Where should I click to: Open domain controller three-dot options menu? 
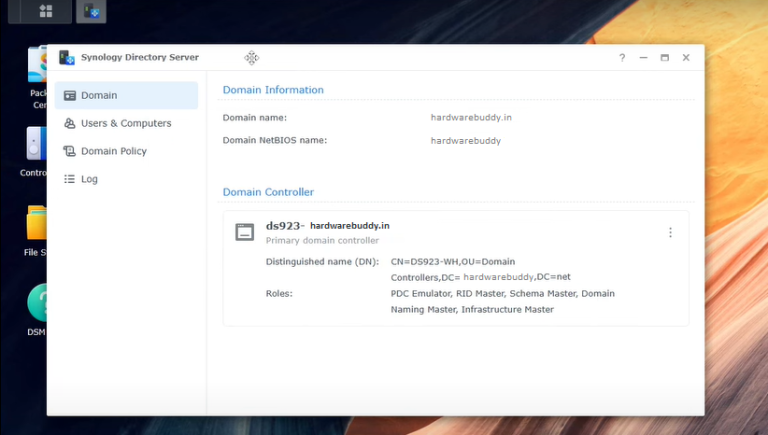[671, 232]
